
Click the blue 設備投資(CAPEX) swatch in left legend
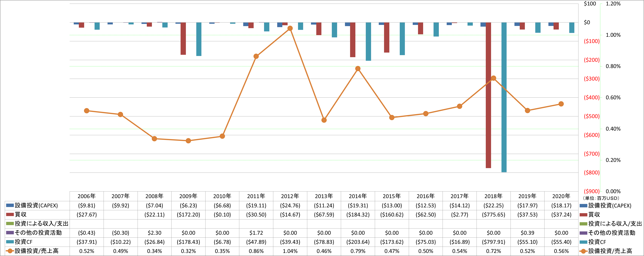pyautogui.click(x=10, y=205)
